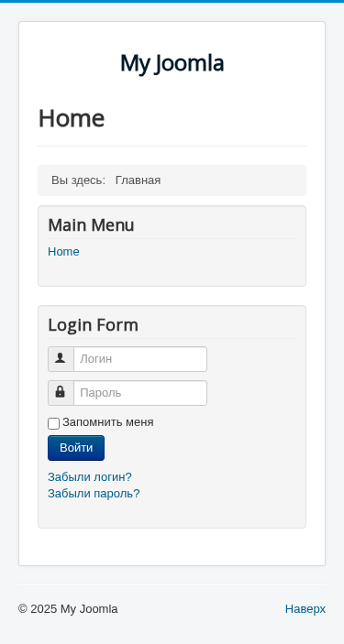Viewport: 344px width, 644px height.
Task: Open the Забыли логин? link
Action: click(x=90, y=477)
